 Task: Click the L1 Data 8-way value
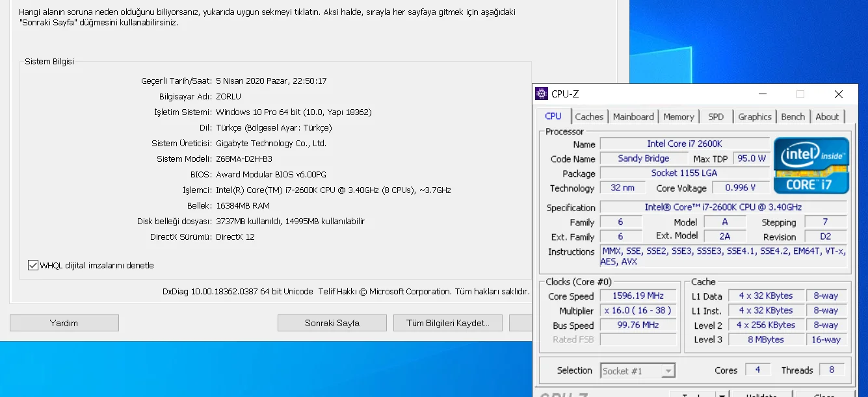tap(826, 296)
